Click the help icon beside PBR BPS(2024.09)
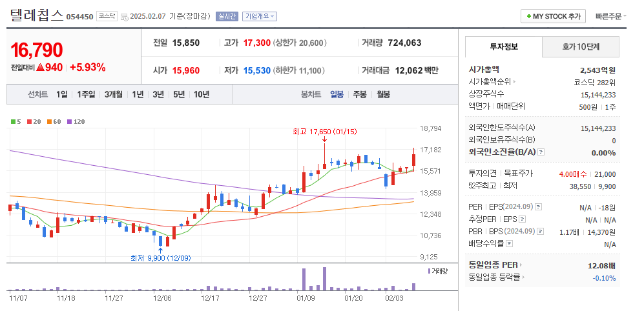The image size is (644, 311). click(541, 231)
